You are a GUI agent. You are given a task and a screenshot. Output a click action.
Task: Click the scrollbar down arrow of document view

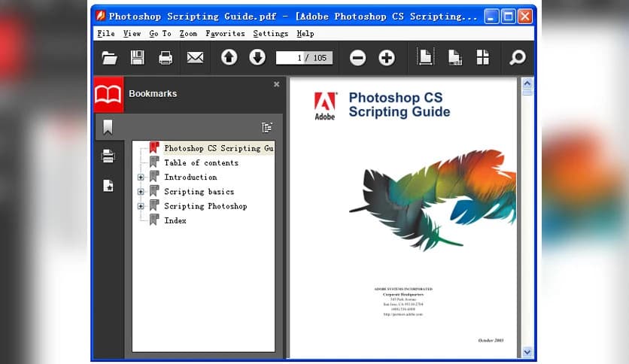(527, 352)
